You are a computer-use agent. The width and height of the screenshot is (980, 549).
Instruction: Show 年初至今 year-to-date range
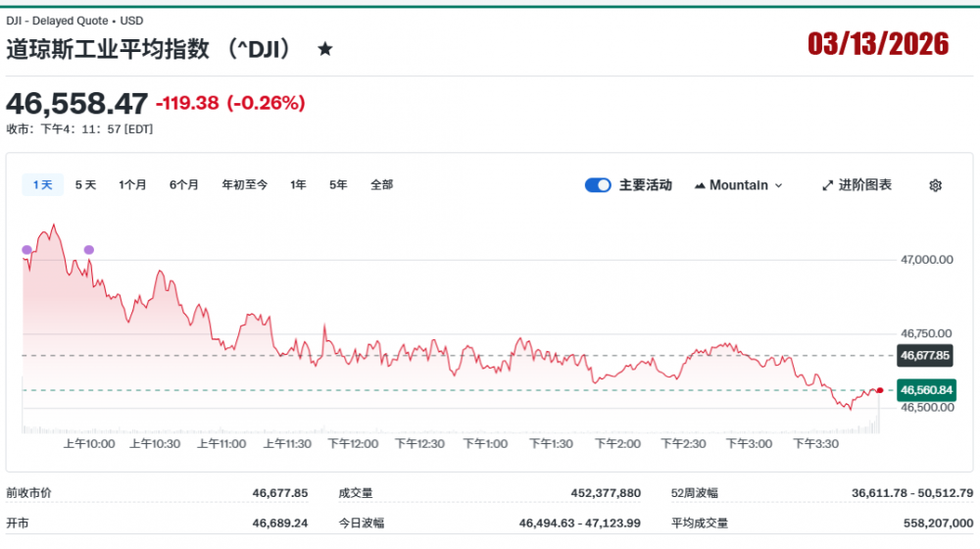244,184
